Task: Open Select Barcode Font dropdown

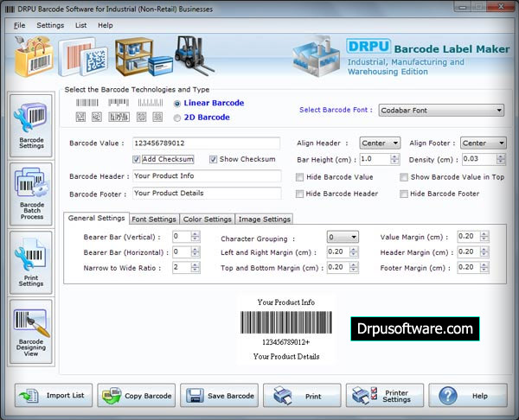Action: [x=441, y=110]
